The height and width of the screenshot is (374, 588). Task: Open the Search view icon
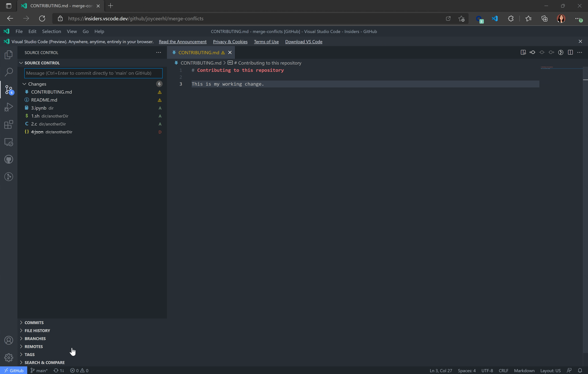[x=9, y=72]
